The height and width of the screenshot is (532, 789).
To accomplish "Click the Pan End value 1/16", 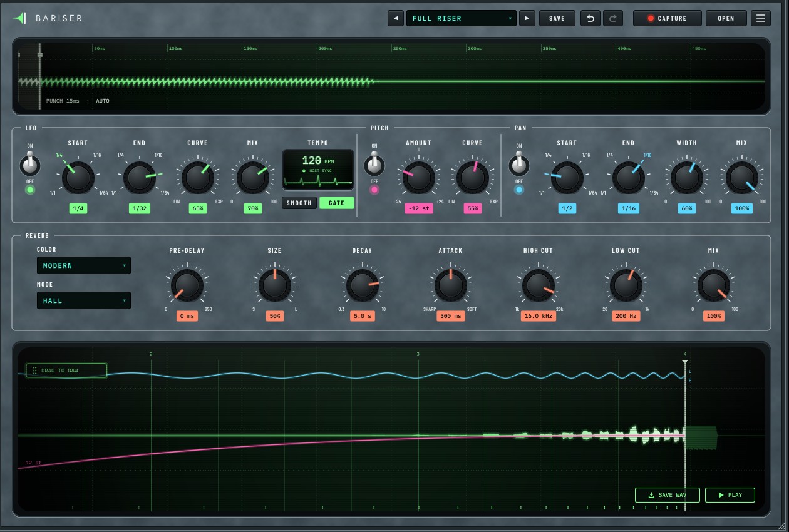I will (628, 208).
